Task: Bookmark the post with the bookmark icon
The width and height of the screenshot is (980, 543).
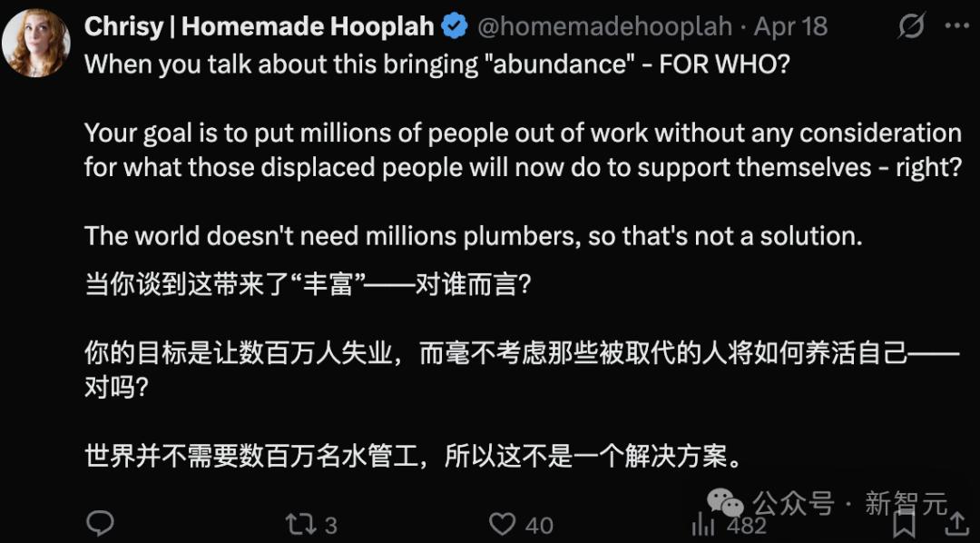Action: point(905,524)
